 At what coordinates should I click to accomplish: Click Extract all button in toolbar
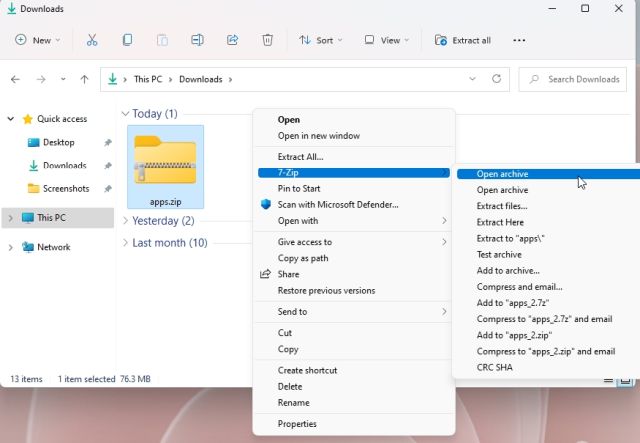click(463, 40)
